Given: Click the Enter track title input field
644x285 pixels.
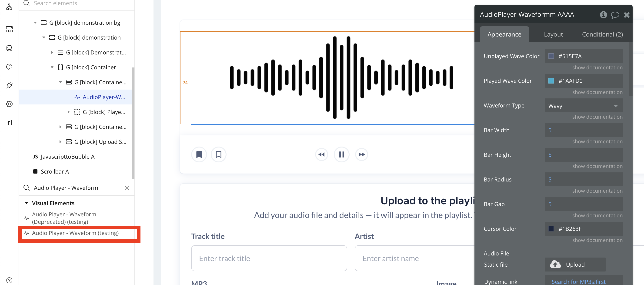Looking at the screenshot, I should point(269,258).
